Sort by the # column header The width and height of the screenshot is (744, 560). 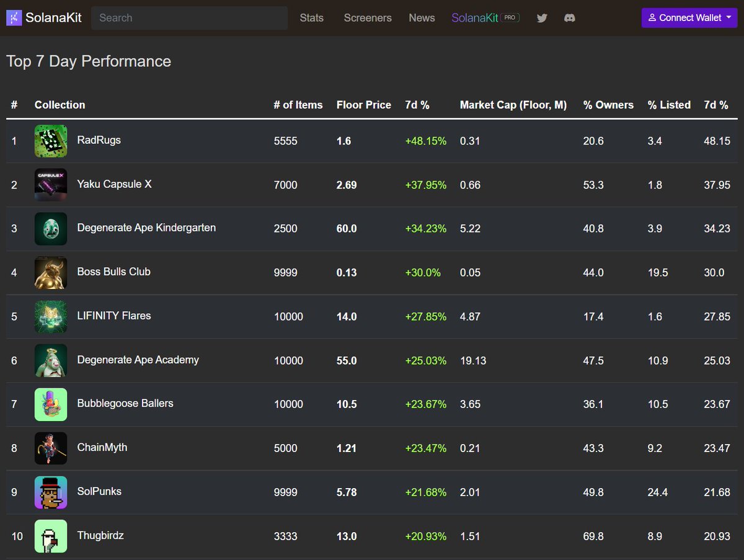click(x=14, y=105)
